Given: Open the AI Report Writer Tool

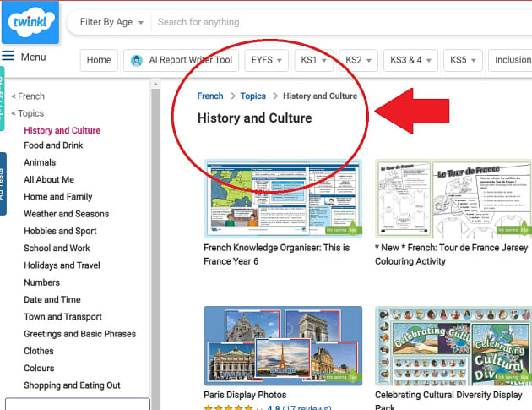Looking at the screenshot, I should [x=182, y=60].
